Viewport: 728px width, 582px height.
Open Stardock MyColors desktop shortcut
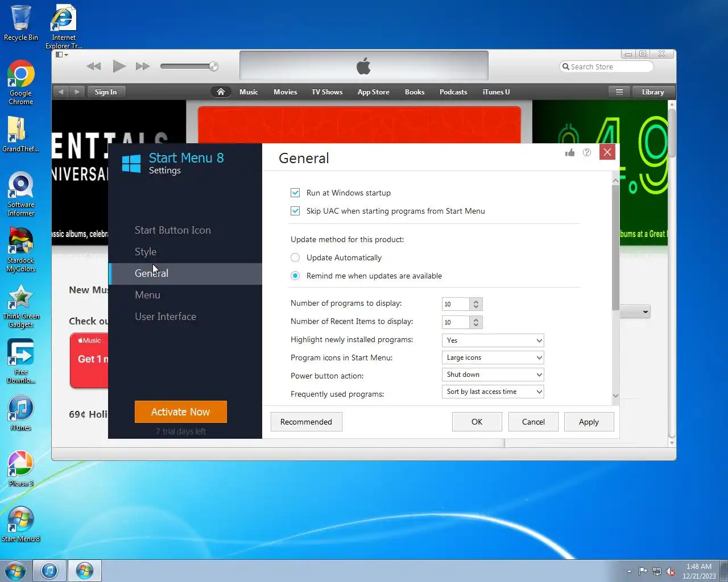click(x=21, y=250)
